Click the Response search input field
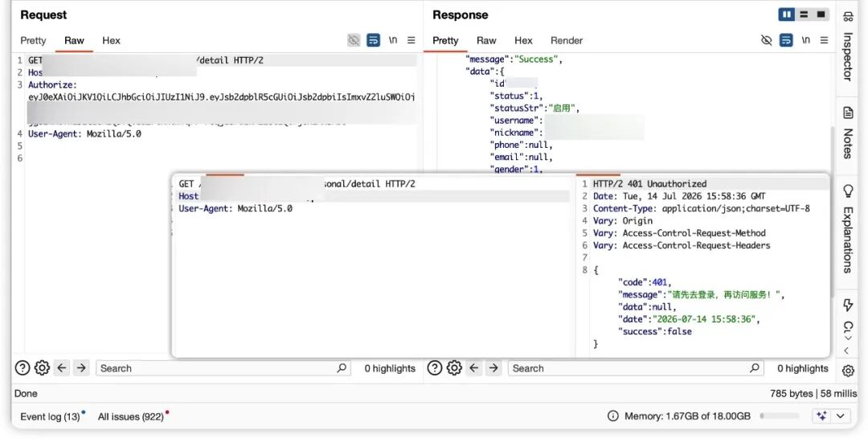The width and height of the screenshot is (868, 439). [636, 368]
